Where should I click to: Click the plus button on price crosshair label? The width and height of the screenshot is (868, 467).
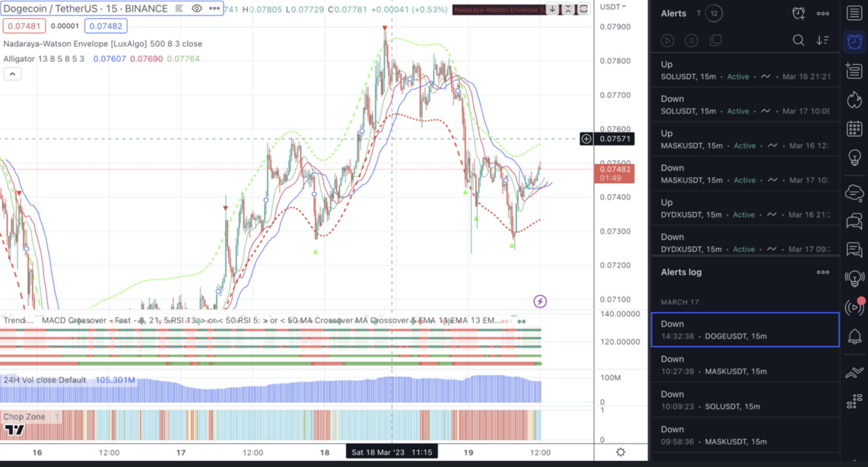click(586, 138)
